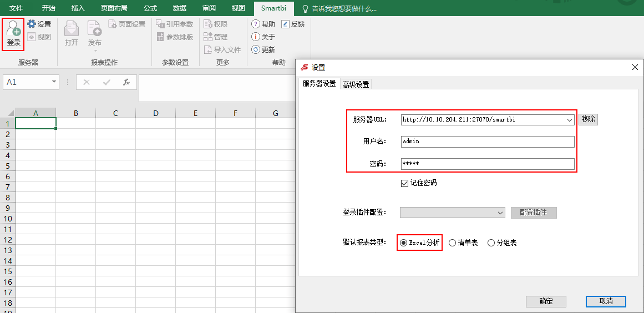644x313 pixels.
Task: Click 权限 in ribbon
Action: [x=216, y=24]
